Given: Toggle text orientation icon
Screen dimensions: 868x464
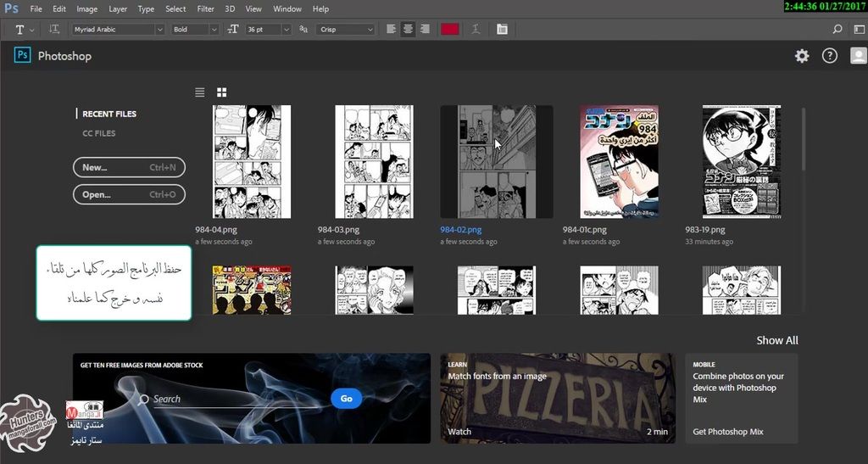Looking at the screenshot, I should (x=53, y=30).
